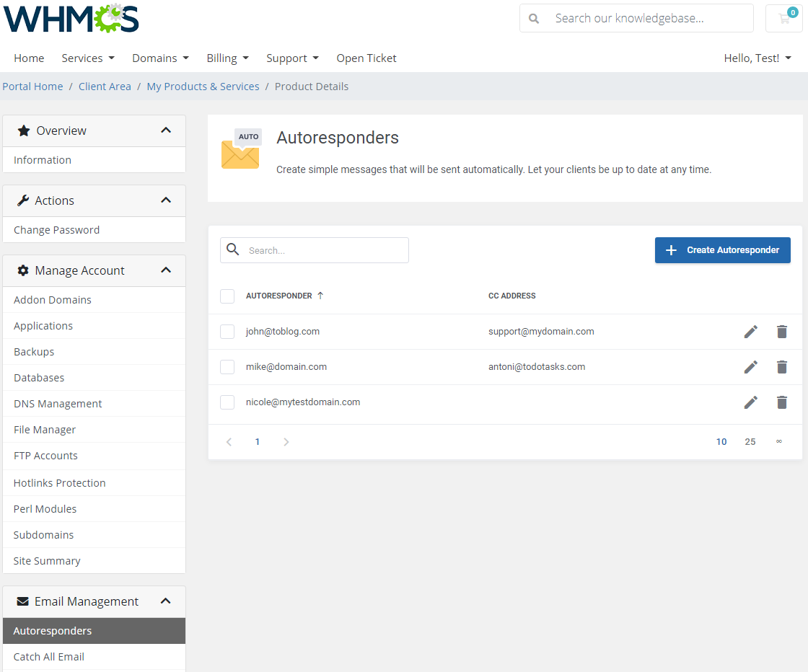Open Site Summary in sidebar

(x=95, y=561)
